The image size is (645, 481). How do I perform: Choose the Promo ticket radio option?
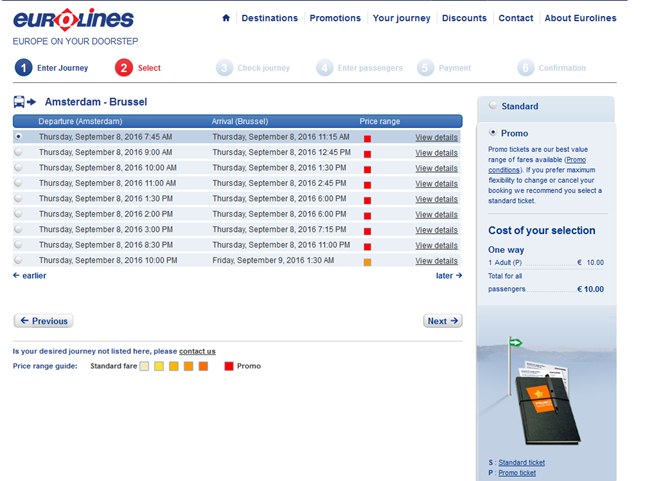click(x=492, y=132)
